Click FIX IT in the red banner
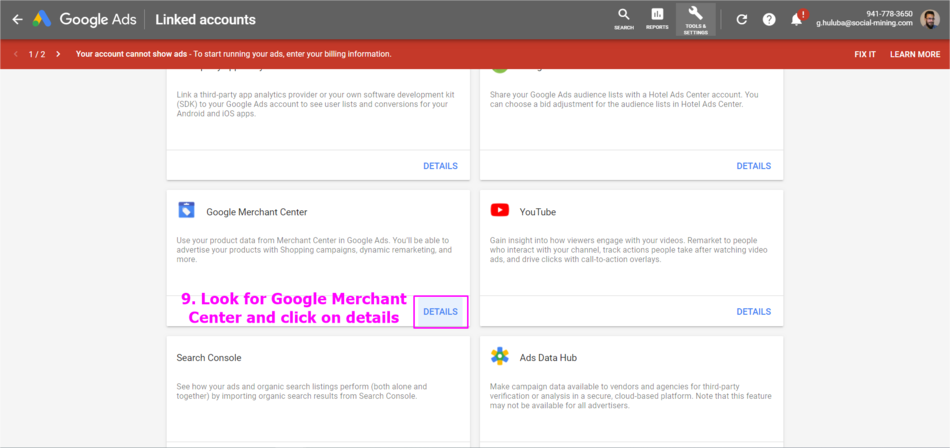950x448 pixels. pyautogui.click(x=865, y=54)
